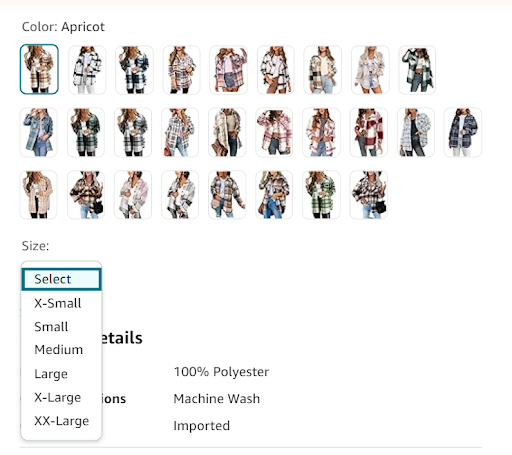This screenshot has width=512, height=455.
Task: Select the seventh swatch in the second color row
Action: coord(321,132)
